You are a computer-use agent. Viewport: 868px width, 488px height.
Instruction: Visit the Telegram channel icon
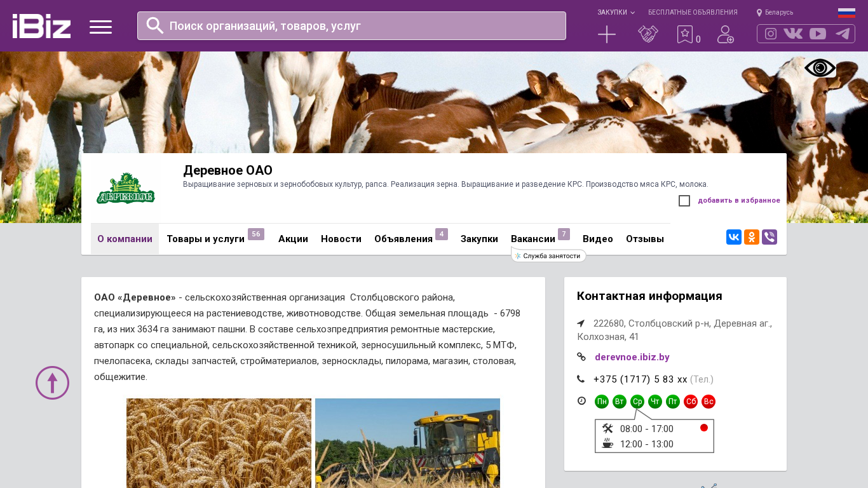coord(843,34)
